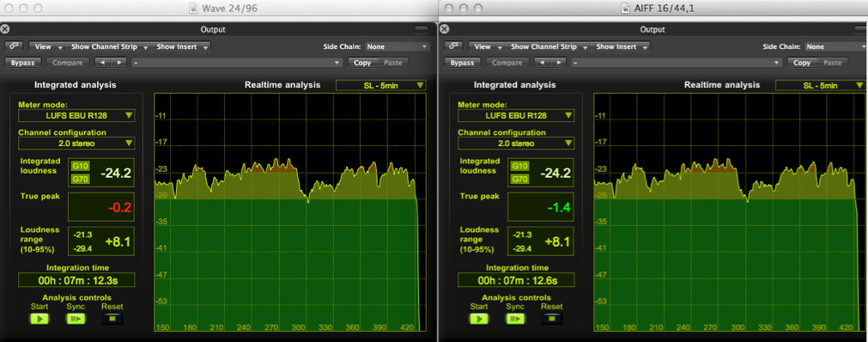Open Show Insert menu in AIFF 16/44,1 window
This screenshot has width=868, height=342.
click(x=621, y=46)
